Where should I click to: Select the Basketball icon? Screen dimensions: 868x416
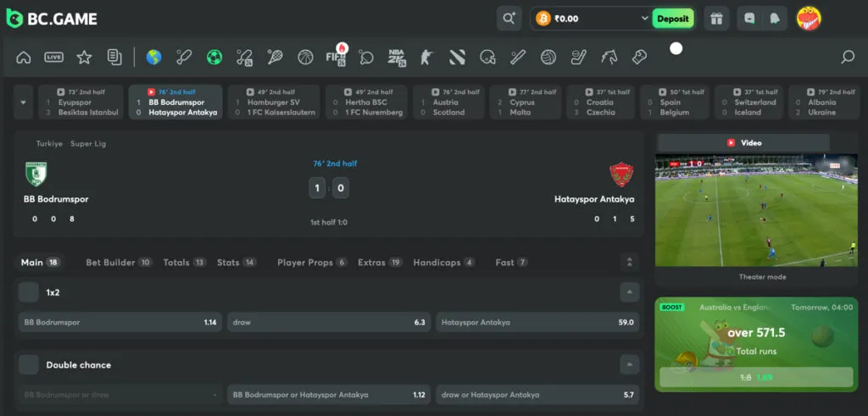click(x=305, y=57)
